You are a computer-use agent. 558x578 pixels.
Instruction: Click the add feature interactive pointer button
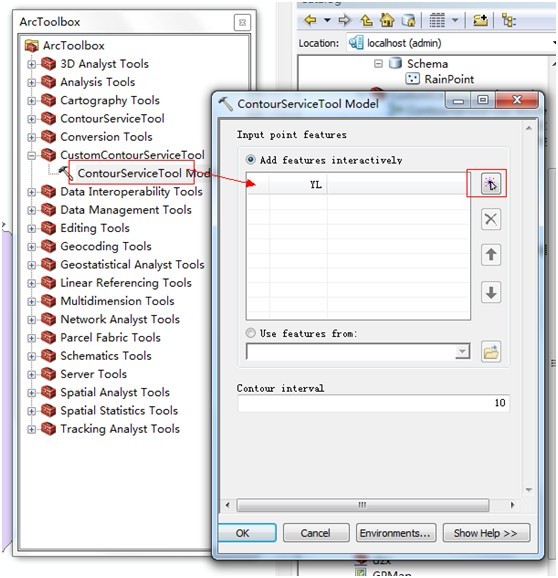(x=491, y=184)
